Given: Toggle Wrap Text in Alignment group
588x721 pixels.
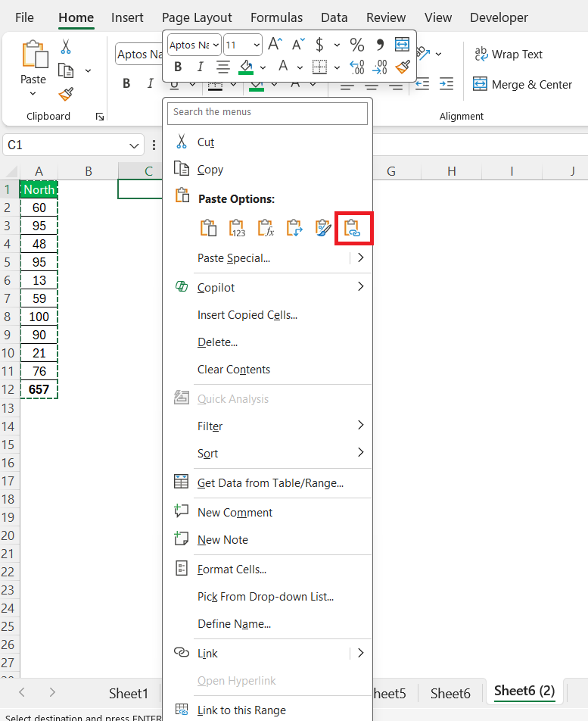Looking at the screenshot, I should pos(509,55).
